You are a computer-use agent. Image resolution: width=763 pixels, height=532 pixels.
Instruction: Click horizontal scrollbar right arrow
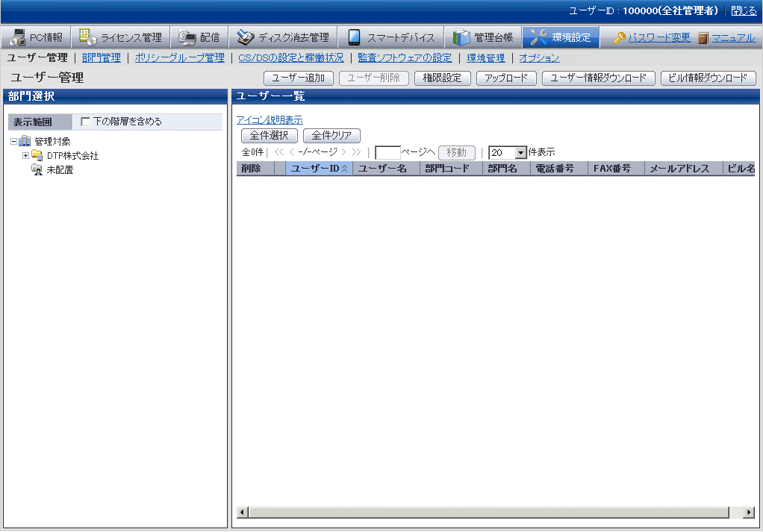coord(749,512)
